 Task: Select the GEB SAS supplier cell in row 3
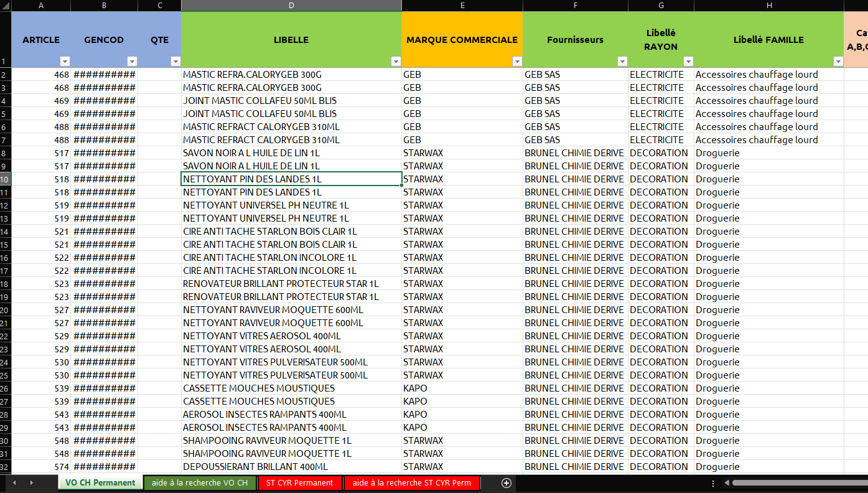click(576, 88)
